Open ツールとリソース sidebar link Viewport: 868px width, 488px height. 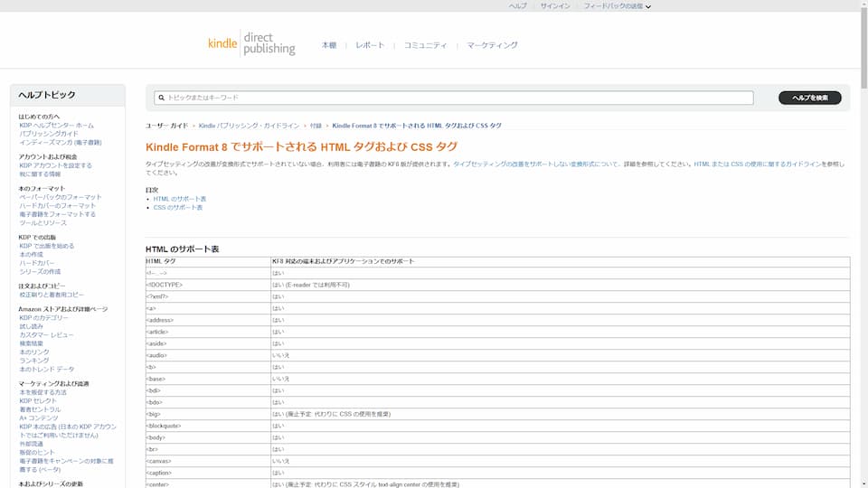click(x=42, y=223)
